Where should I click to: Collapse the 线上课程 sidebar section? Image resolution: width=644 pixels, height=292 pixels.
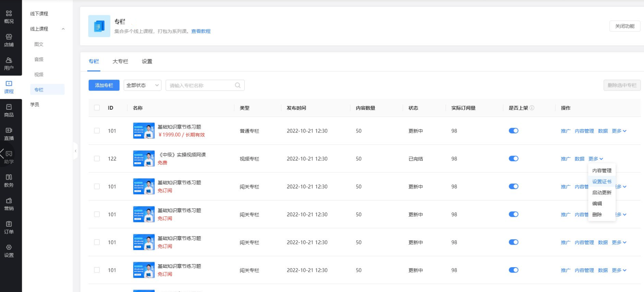tap(63, 29)
